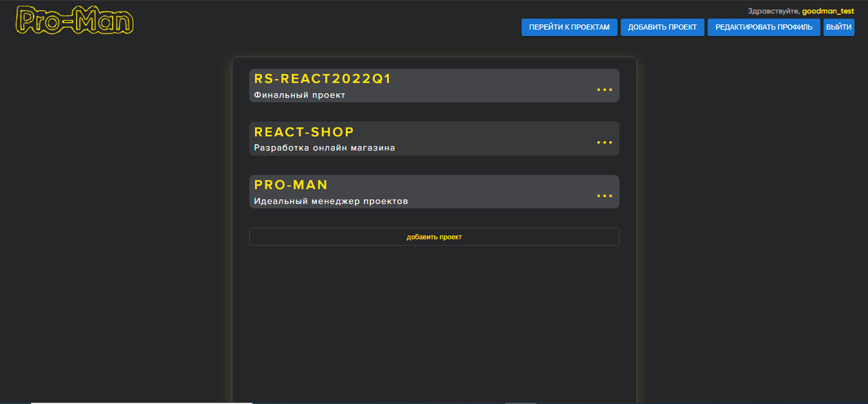Click the goodman_test username link
Viewport: 868px width, 404px height.
coord(829,11)
